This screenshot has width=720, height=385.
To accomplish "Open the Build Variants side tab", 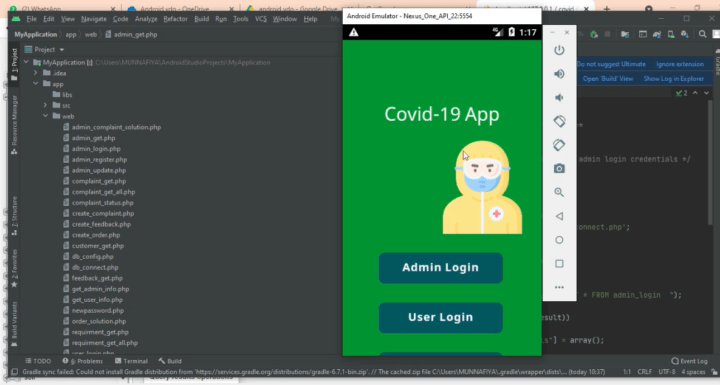I will coord(14,324).
